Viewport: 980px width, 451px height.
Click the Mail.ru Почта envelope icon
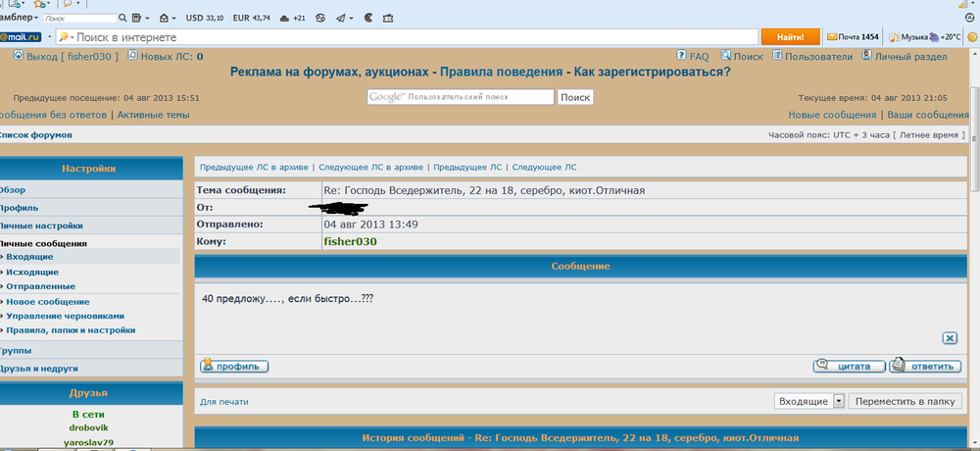832,37
